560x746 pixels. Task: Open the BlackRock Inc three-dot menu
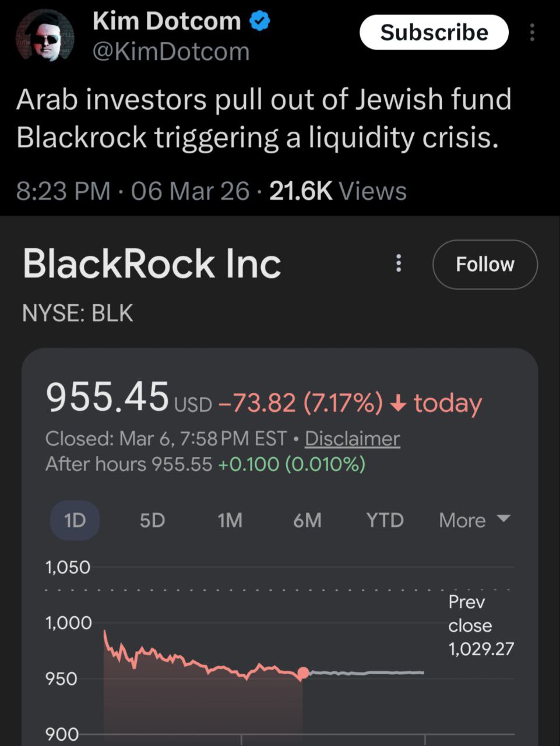399,263
